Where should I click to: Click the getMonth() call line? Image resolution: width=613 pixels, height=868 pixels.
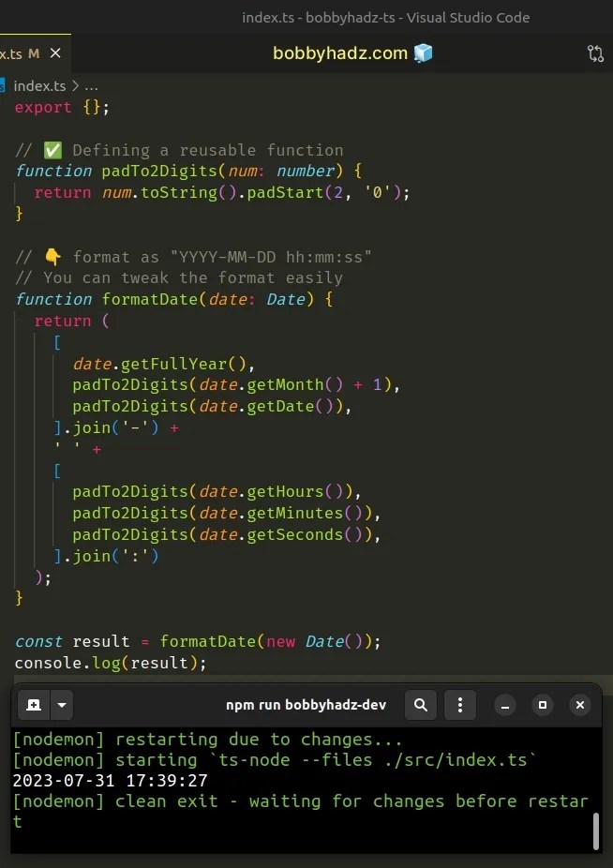pyautogui.click(x=236, y=384)
